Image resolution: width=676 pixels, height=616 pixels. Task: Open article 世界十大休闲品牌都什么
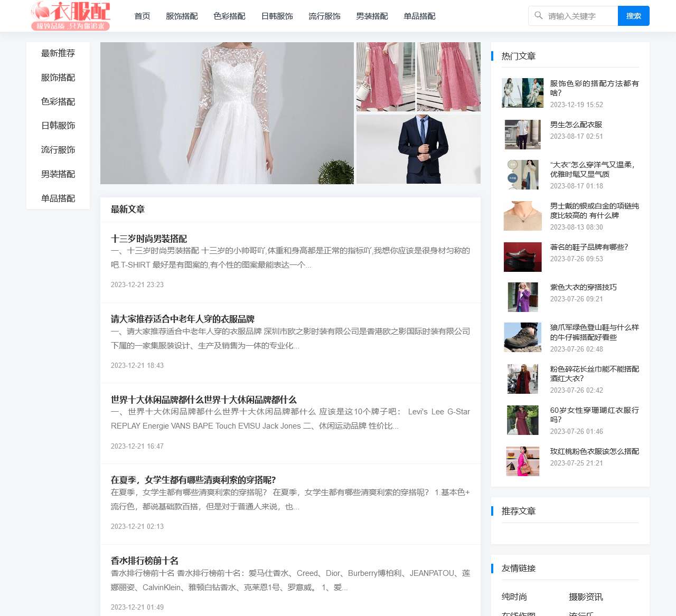(x=204, y=400)
